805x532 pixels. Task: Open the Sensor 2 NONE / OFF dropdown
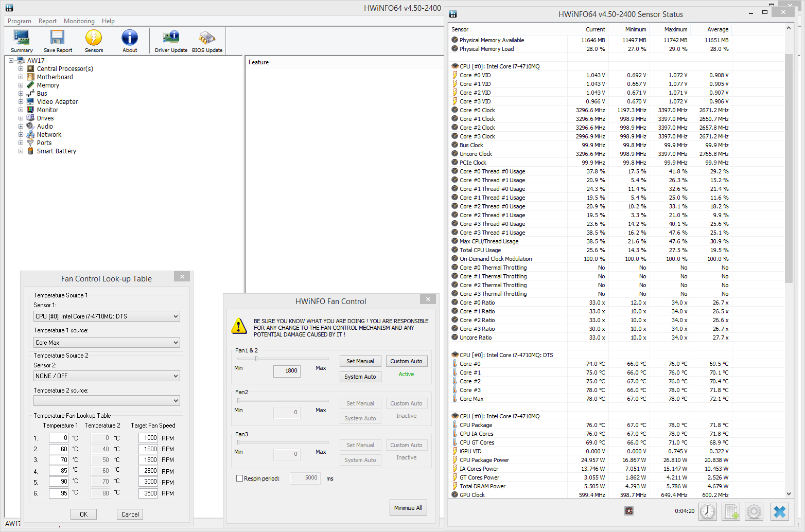[x=107, y=376]
